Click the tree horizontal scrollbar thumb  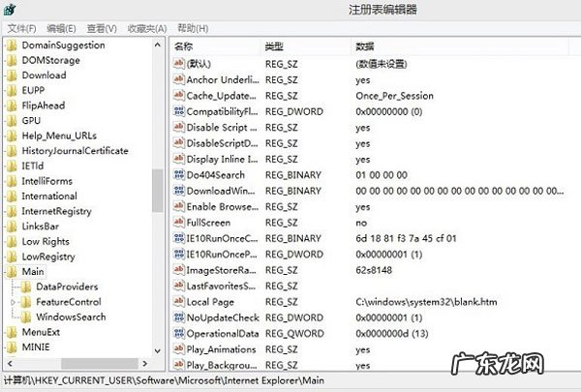click(100, 364)
